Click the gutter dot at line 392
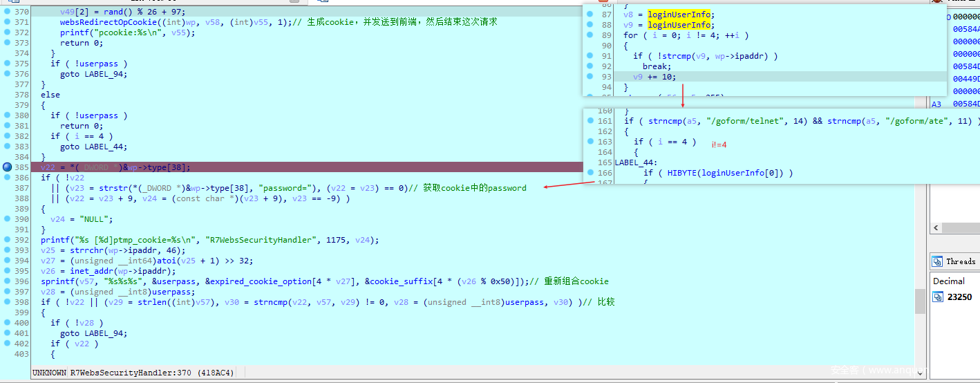This screenshot has width=980, height=383. pyautogui.click(x=7, y=240)
